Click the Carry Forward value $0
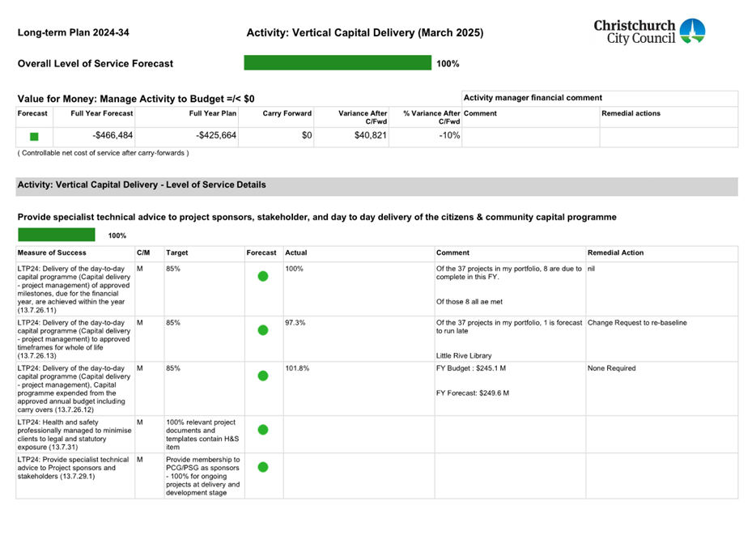The height and width of the screenshot is (535, 756). click(x=307, y=135)
